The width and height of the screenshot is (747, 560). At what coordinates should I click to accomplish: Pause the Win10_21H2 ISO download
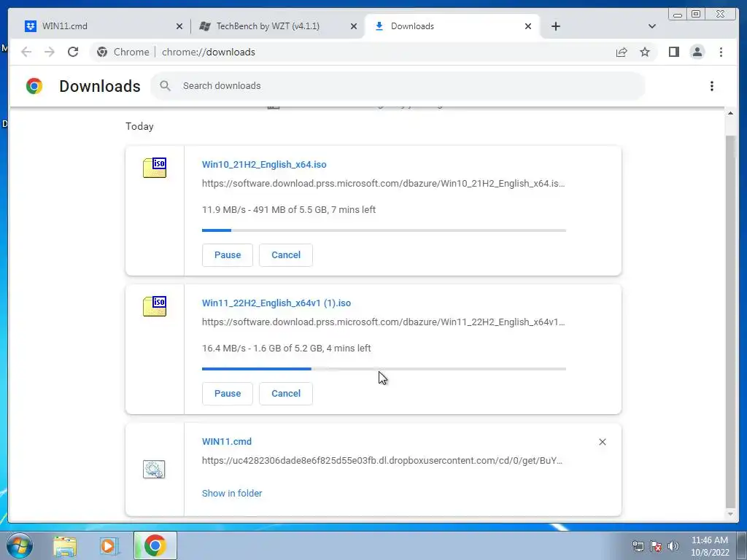click(x=228, y=254)
